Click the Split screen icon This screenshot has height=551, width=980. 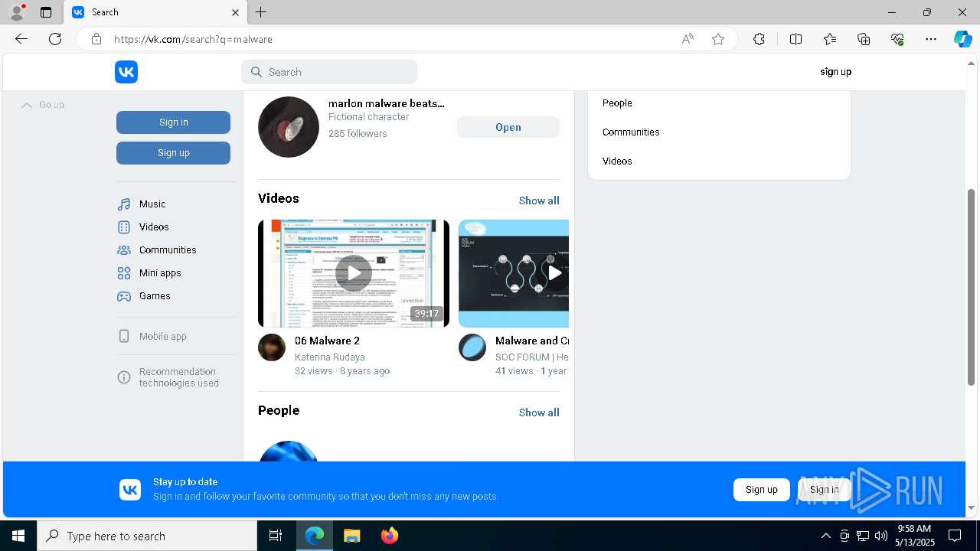click(795, 39)
